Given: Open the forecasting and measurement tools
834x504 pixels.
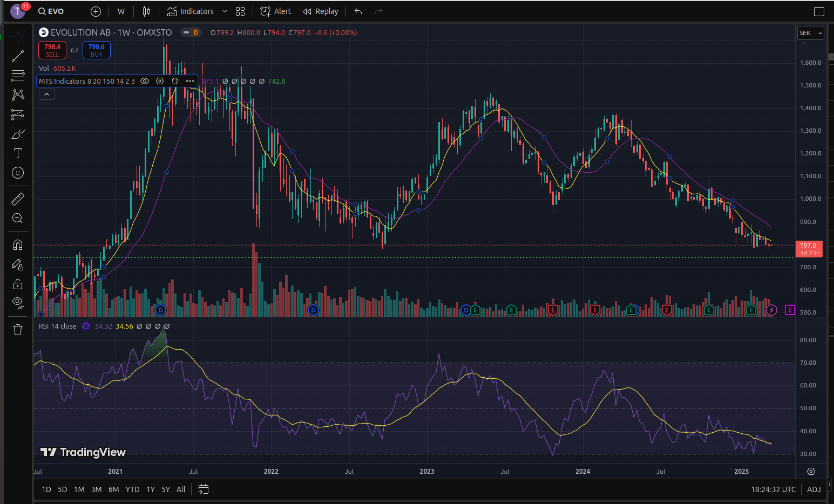Looking at the screenshot, I should [18, 114].
